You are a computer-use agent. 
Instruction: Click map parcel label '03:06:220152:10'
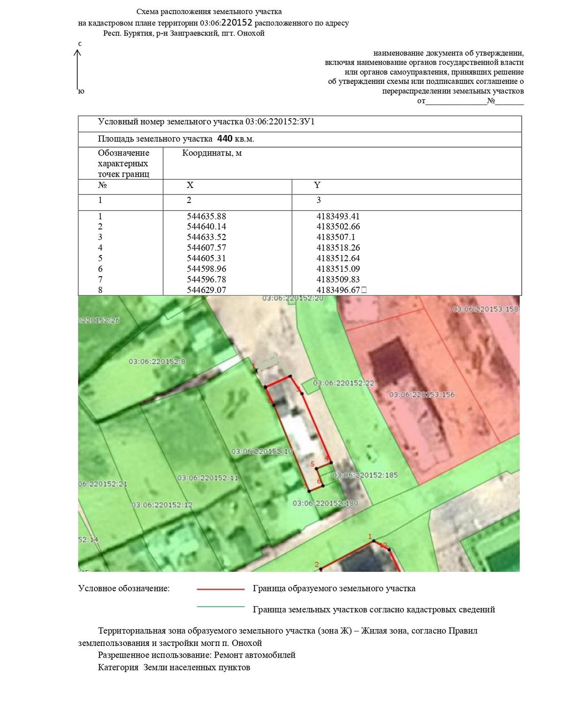(262, 451)
